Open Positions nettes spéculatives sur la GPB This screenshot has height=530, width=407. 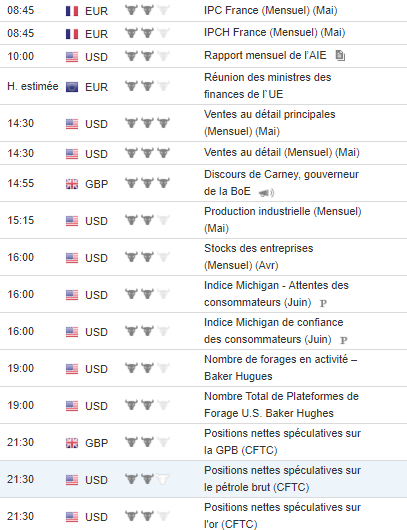pyautogui.click(x=282, y=442)
